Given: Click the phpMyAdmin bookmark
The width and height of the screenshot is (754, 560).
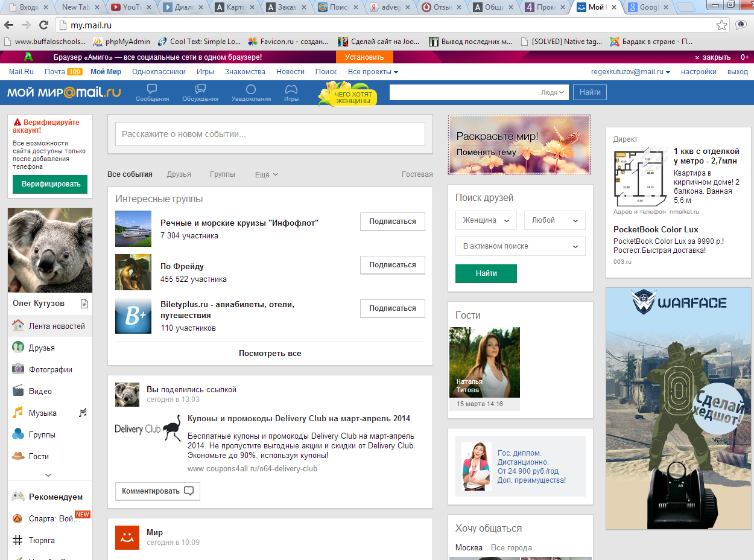Looking at the screenshot, I should click(x=121, y=42).
